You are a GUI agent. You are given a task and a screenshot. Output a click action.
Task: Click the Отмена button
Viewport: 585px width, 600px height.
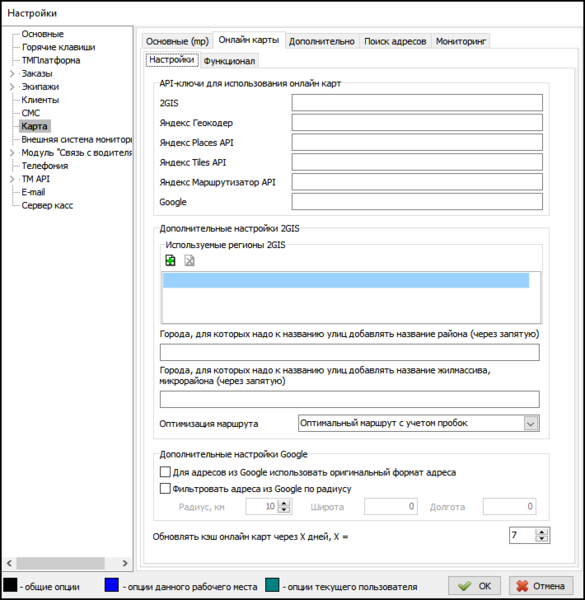coord(541,586)
